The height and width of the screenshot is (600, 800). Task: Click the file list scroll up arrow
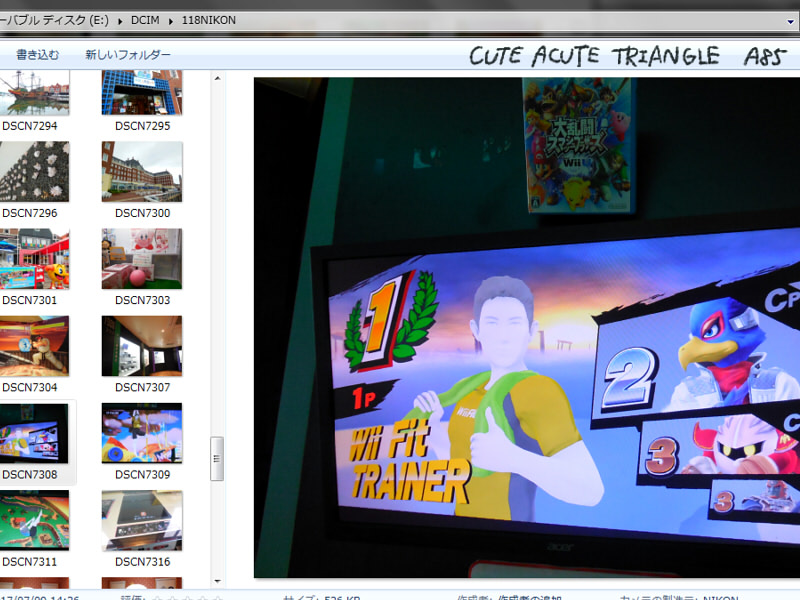pyautogui.click(x=217, y=79)
